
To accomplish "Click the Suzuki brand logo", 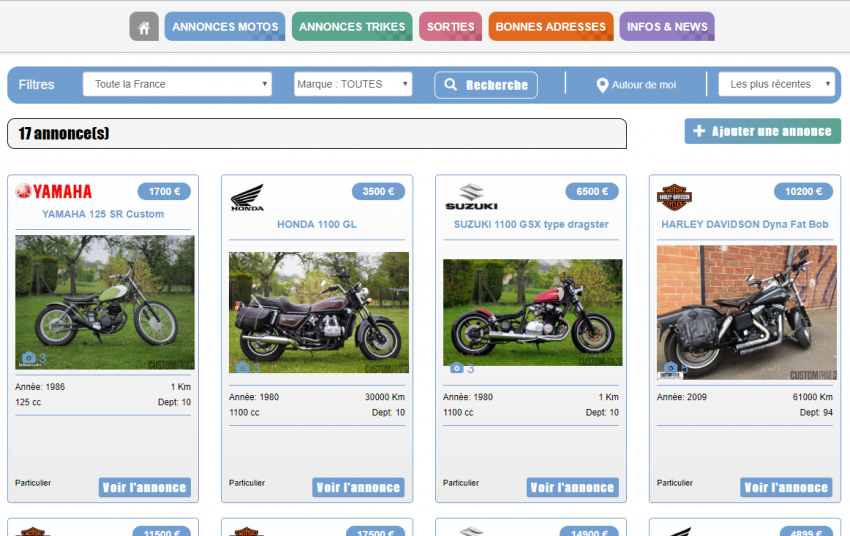I will (x=471, y=197).
